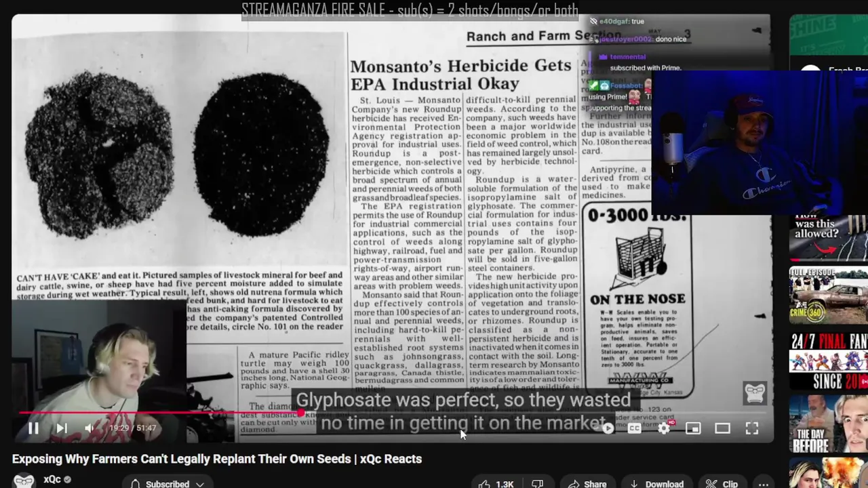Pause the video playback
This screenshot has height=488, width=868.
33,428
